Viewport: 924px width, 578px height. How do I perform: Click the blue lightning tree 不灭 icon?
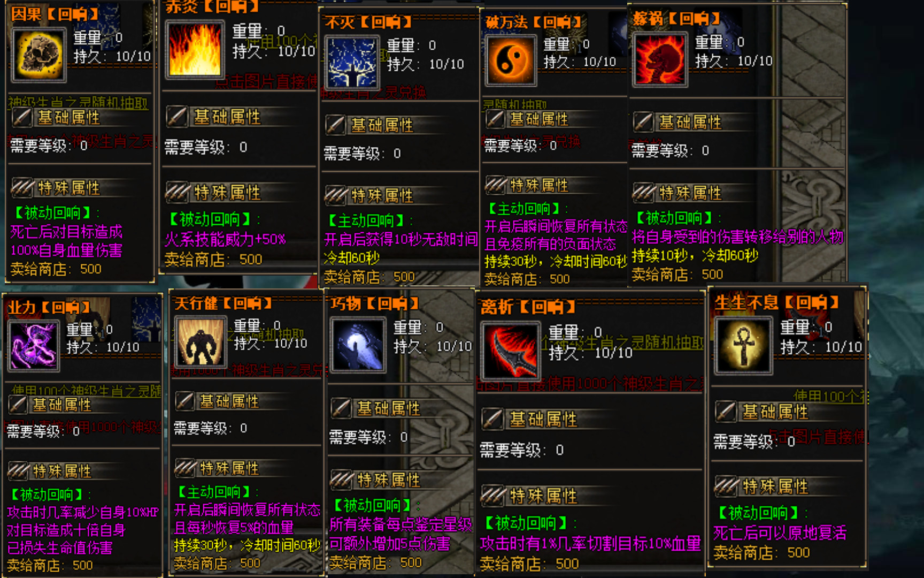coord(352,62)
